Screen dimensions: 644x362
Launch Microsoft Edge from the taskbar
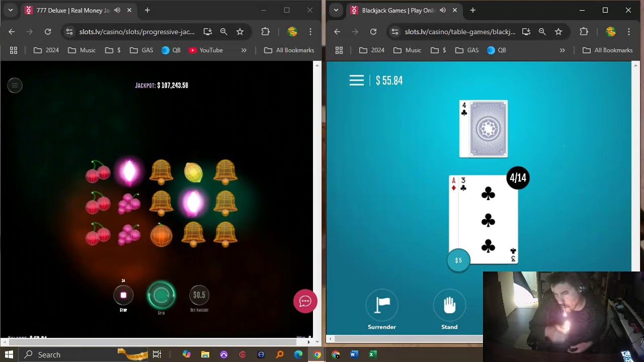click(x=298, y=354)
